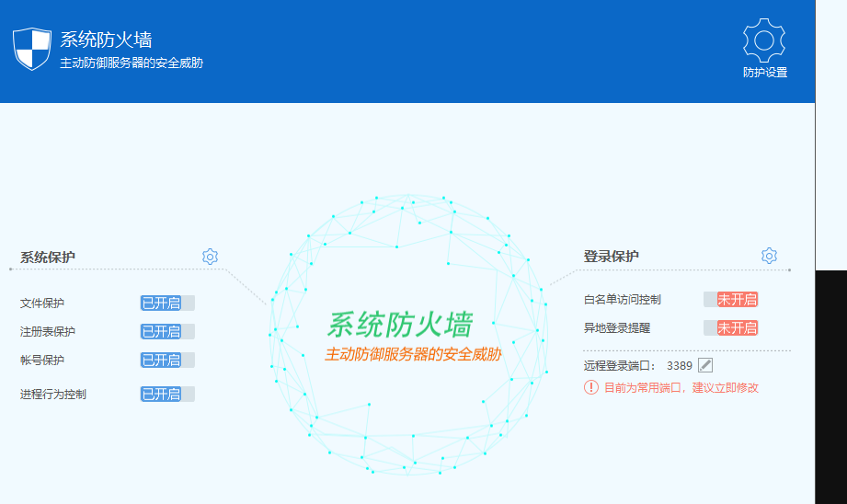Click the red warning exclamation icon

pos(591,387)
